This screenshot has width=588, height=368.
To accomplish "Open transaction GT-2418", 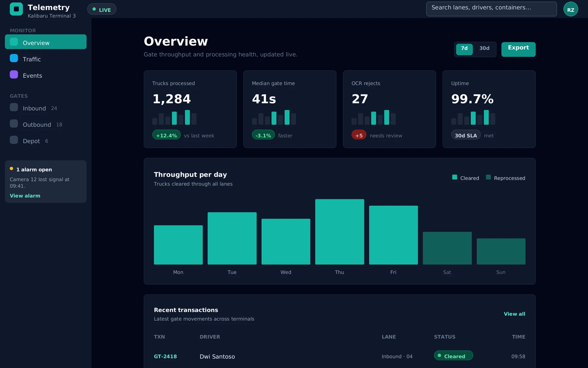I will point(165,356).
